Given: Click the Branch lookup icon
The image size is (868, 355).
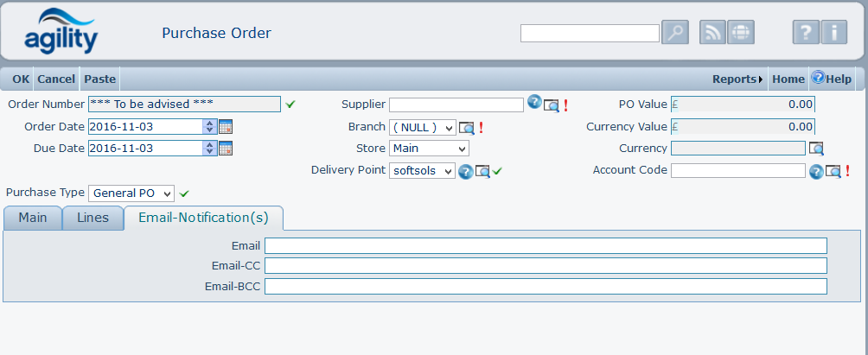Looking at the screenshot, I should click(467, 128).
